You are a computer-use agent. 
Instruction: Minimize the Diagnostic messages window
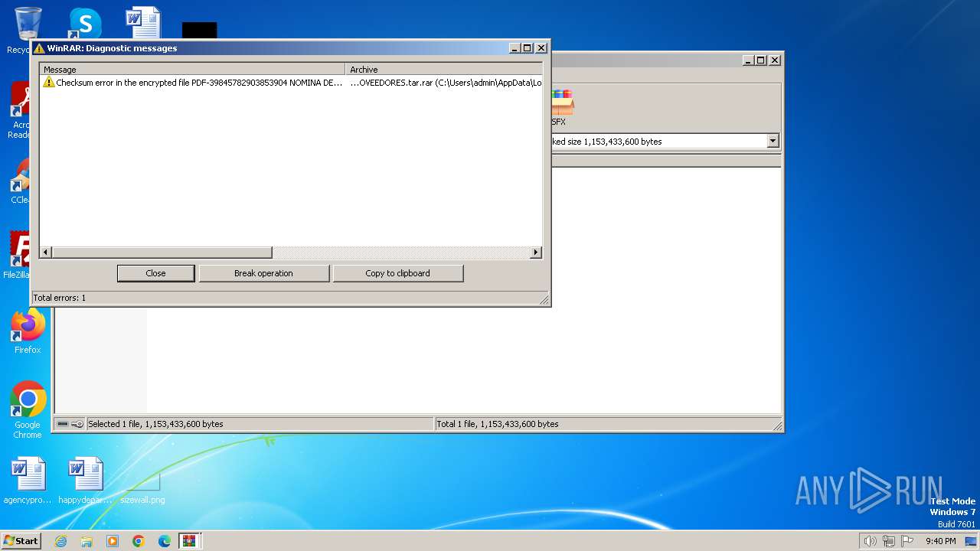pos(514,48)
